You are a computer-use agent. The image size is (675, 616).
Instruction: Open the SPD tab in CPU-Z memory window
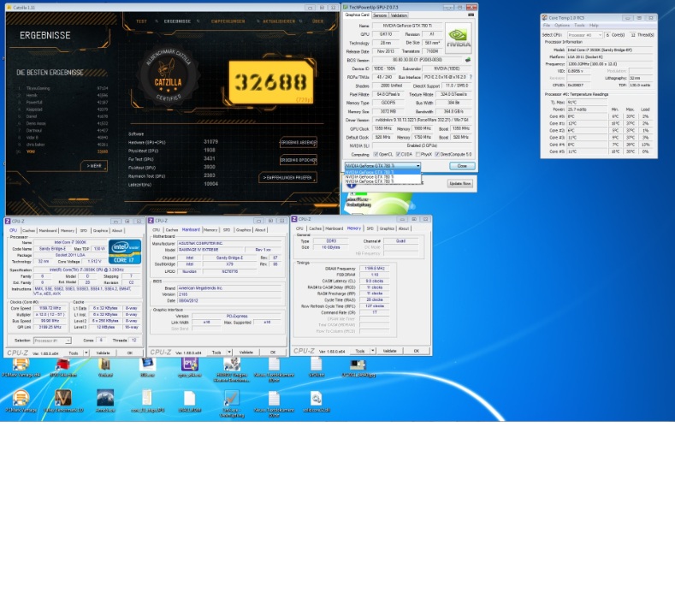pyautogui.click(x=370, y=228)
